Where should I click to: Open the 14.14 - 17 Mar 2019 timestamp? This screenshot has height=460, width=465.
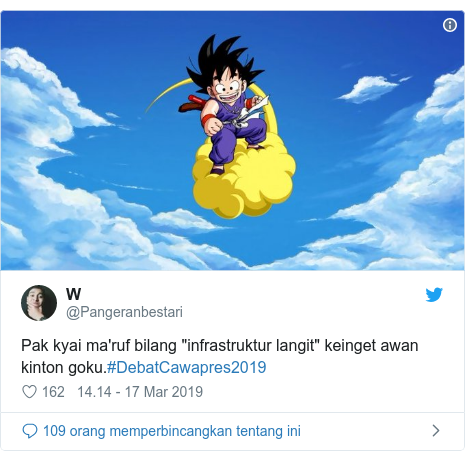click(140, 392)
